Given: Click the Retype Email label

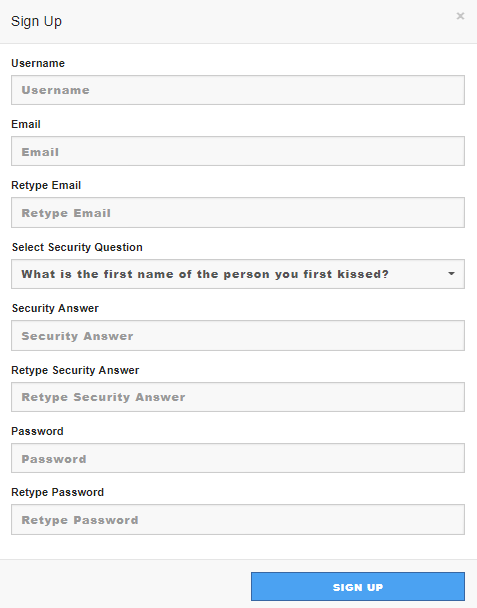Looking at the screenshot, I should [46, 185].
